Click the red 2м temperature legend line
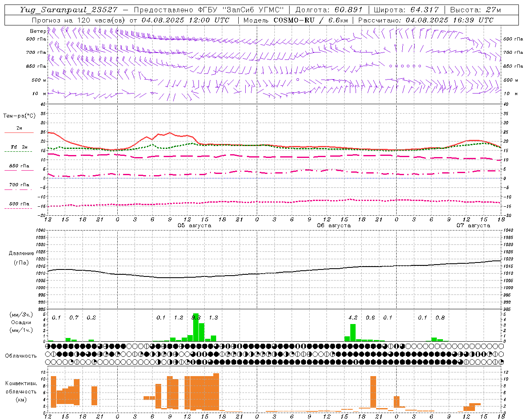Viewport: 525px width, 420px height. point(19,132)
